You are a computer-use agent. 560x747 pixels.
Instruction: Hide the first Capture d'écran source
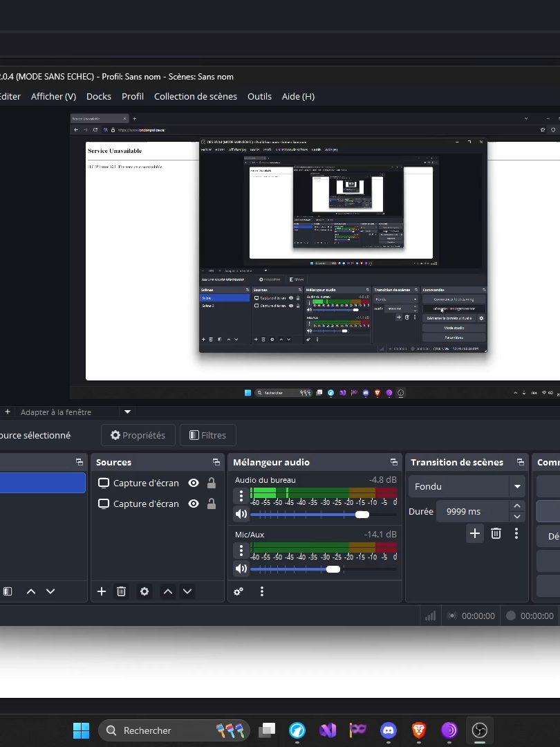[194, 483]
